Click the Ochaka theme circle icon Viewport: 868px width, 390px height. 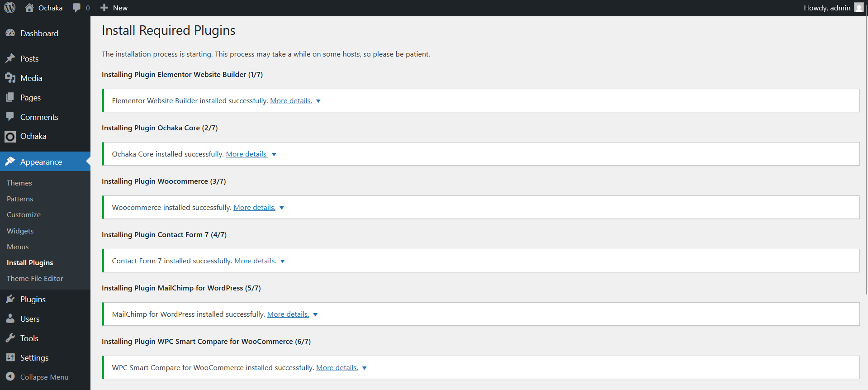click(x=10, y=136)
